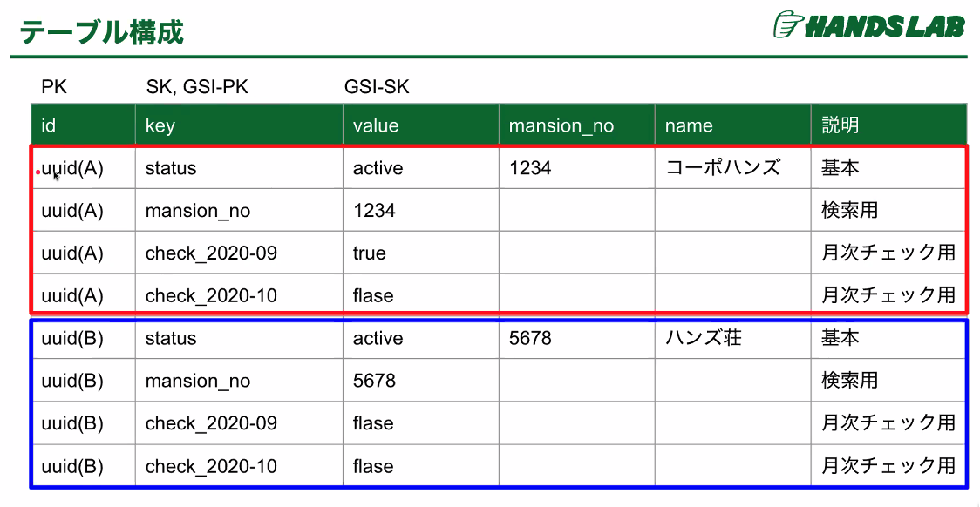This screenshot has width=980, height=507.
Task: Select the 'name' column header
Action: [733, 125]
